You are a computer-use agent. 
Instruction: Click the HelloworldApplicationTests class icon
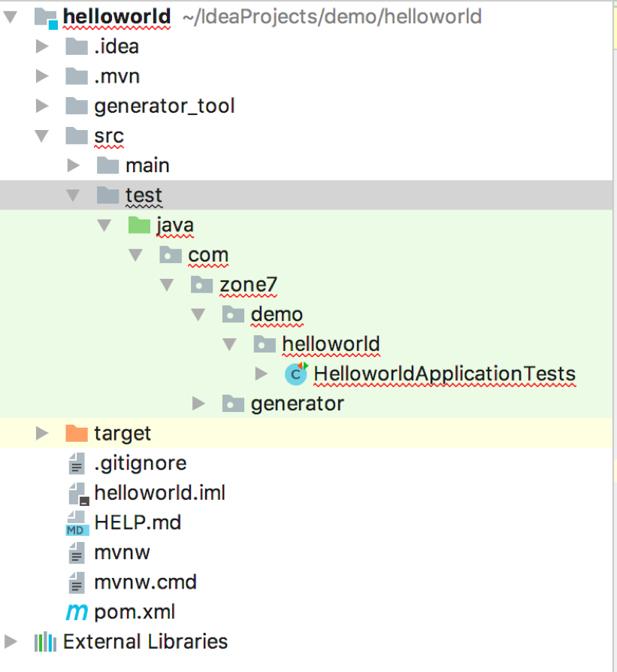pos(296,374)
